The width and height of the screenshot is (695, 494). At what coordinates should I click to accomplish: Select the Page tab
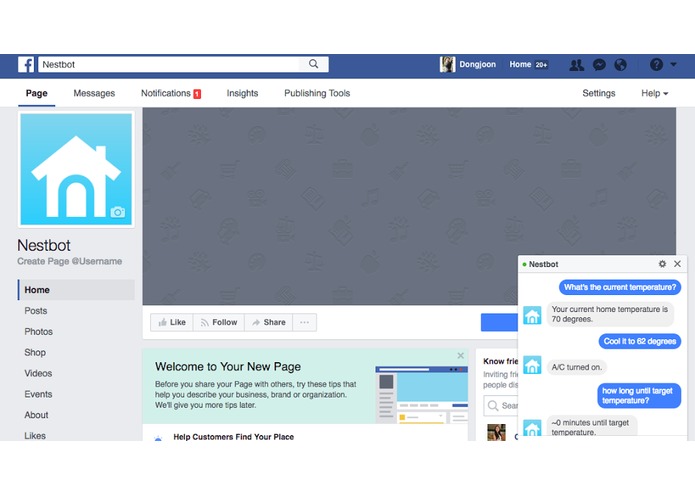[36, 93]
